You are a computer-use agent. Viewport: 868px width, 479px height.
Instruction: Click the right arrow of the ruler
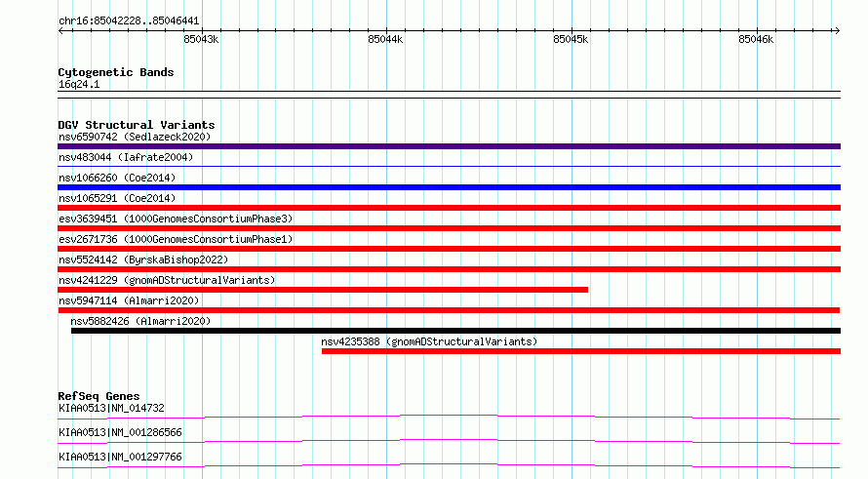(x=837, y=31)
